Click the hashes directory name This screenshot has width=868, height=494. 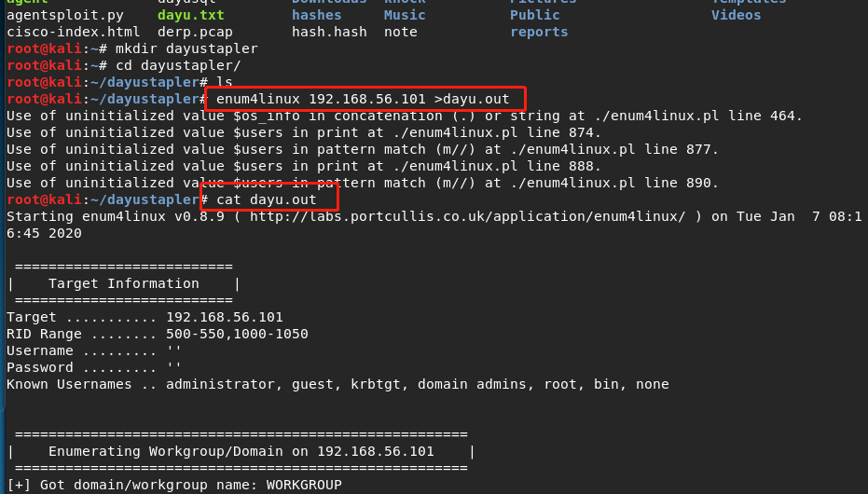click(x=317, y=16)
